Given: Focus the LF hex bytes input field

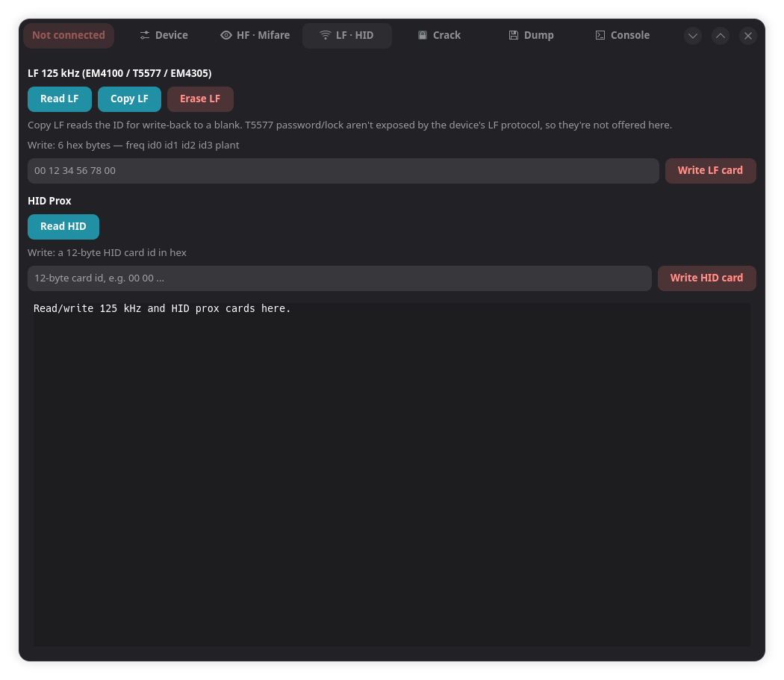Looking at the screenshot, I should point(343,170).
